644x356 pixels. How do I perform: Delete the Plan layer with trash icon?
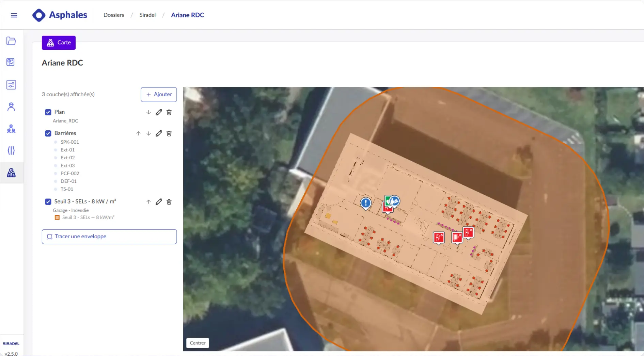point(169,112)
